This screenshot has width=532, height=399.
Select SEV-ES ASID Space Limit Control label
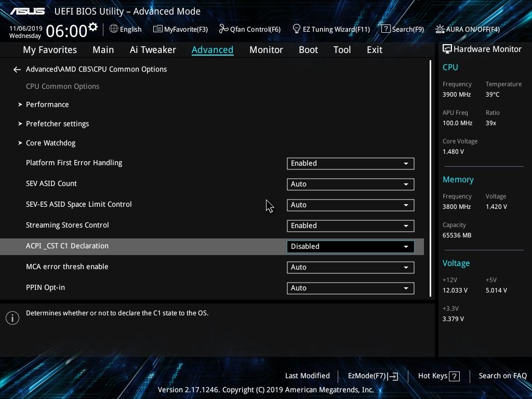click(79, 204)
